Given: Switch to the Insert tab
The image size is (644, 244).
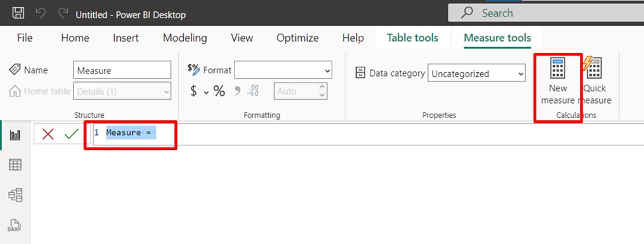Looking at the screenshot, I should tap(125, 38).
